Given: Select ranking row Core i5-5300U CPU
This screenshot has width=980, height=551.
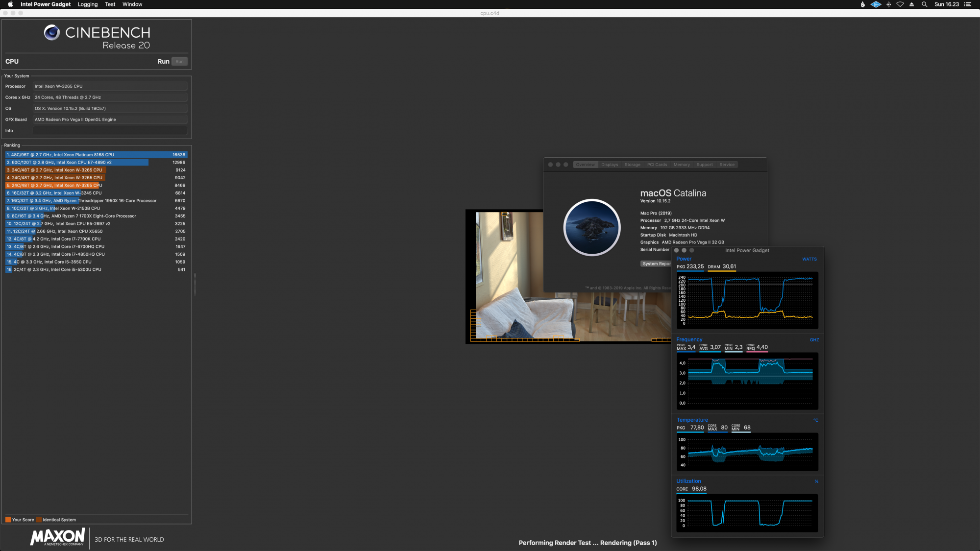Looking at the screenshot, I should [x=96, y=269].
